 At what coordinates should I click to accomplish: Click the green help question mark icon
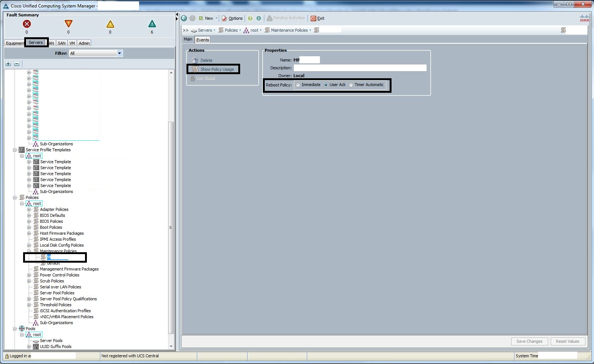pyautogui.click(x=250, y=18)
